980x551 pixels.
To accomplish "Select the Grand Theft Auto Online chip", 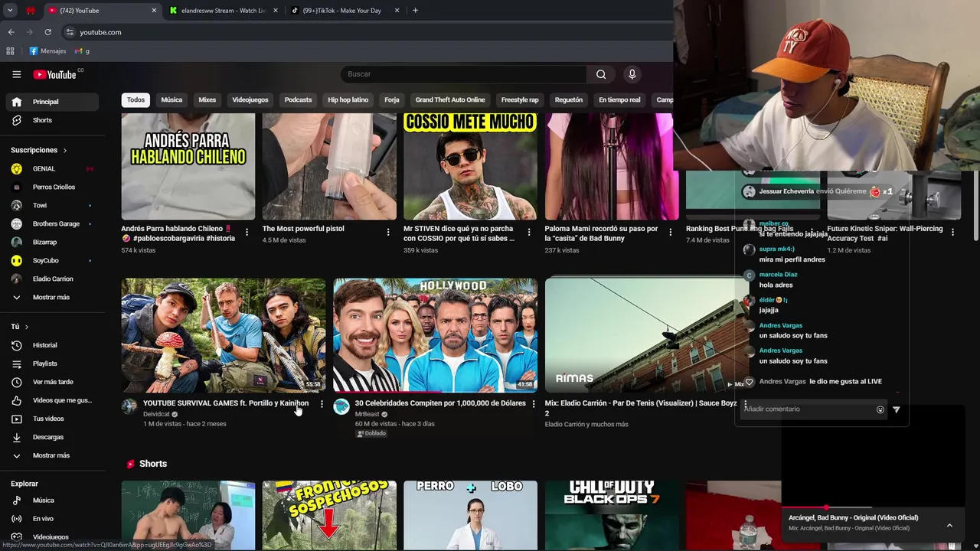I will click(x=450, y=100).
